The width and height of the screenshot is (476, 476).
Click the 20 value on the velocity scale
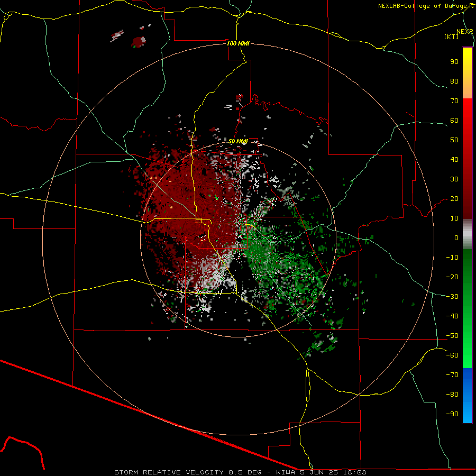click(x=454, y=199)
